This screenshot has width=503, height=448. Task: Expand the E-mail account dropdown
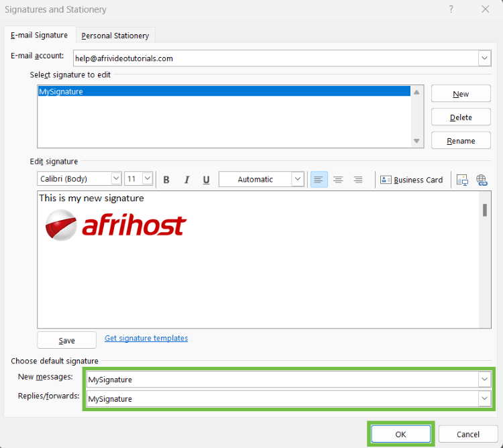point(484,58)
